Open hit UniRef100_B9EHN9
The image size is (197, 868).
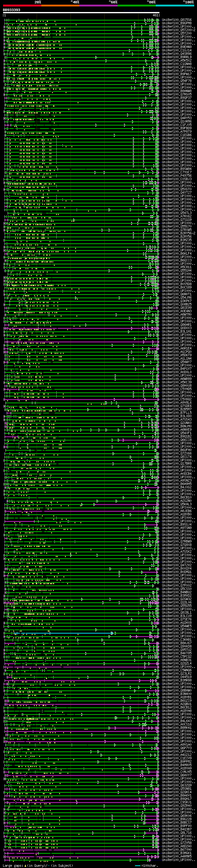coord(176,47)
